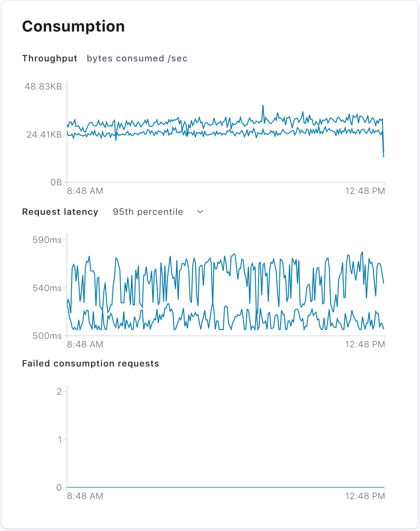Click the tallest spike in the Throughput chart
The height and width of the screenshot is (531, 420).
(263, 106)
